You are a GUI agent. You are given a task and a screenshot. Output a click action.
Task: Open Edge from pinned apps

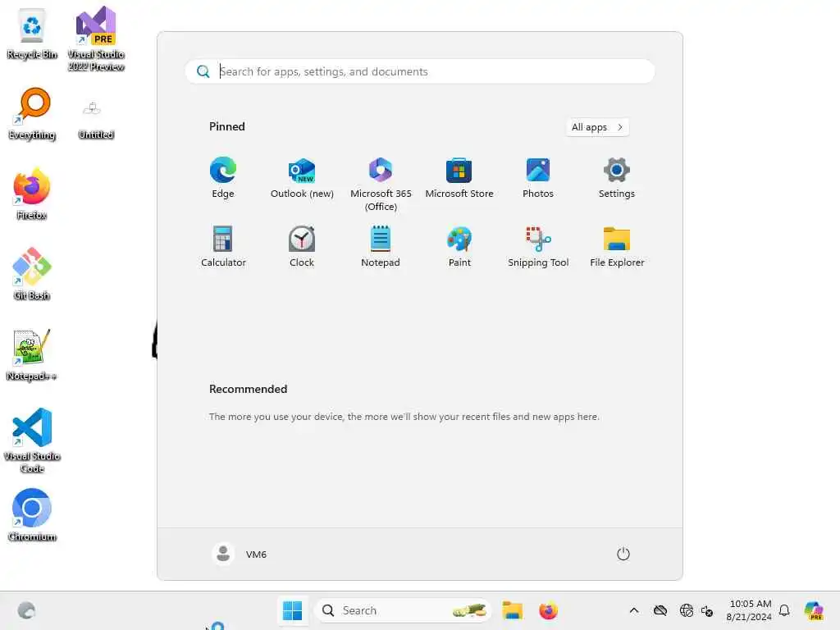click(x=223, y=178)
